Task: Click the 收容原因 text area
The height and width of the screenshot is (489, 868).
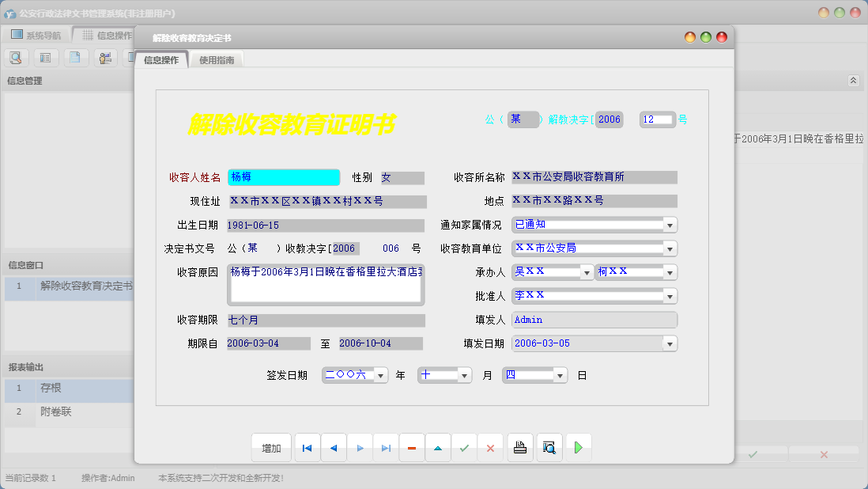Action: pos(325,284)
